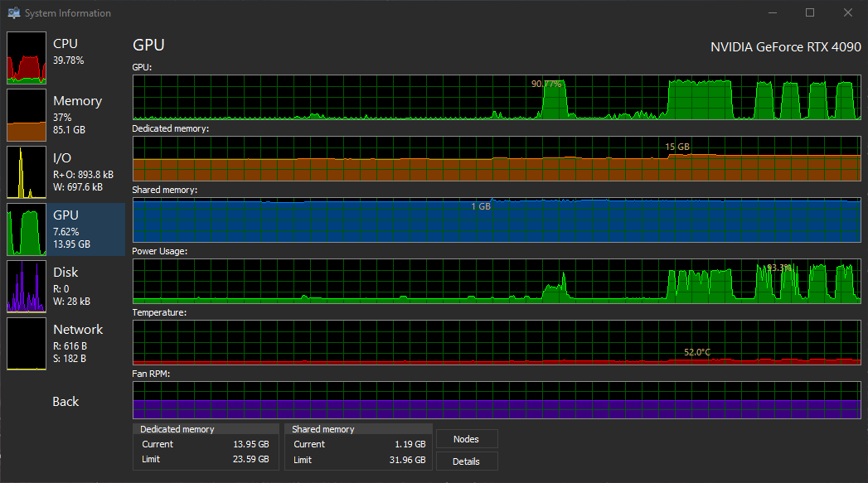Click the Back button
The width and height of the screenshot is (868, 483).
point(65,402)
